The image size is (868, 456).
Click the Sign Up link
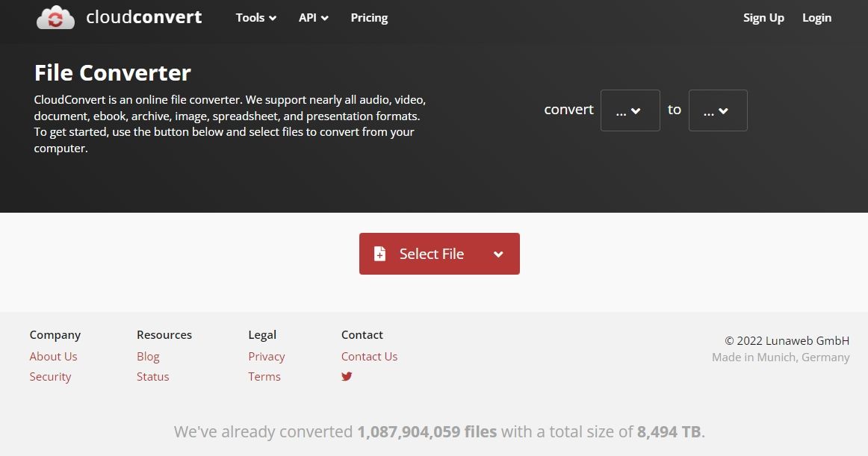pyautogui.click(x=763, y=18)
